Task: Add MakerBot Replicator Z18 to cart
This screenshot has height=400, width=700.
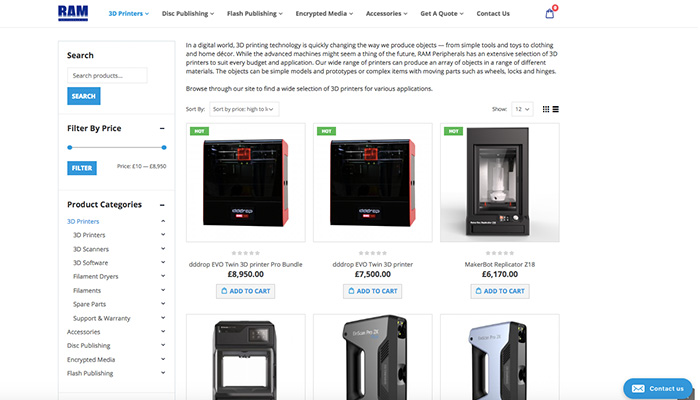Action: (x=500, y=291)
